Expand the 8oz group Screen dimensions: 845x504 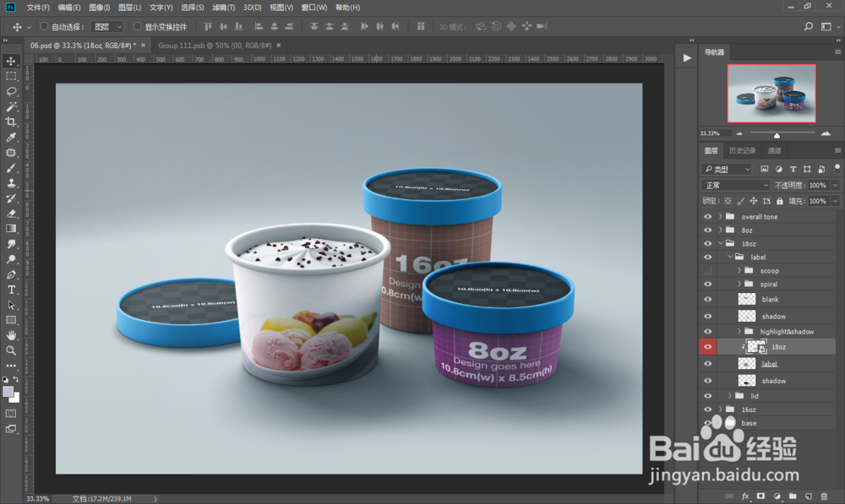pos(721,230)
